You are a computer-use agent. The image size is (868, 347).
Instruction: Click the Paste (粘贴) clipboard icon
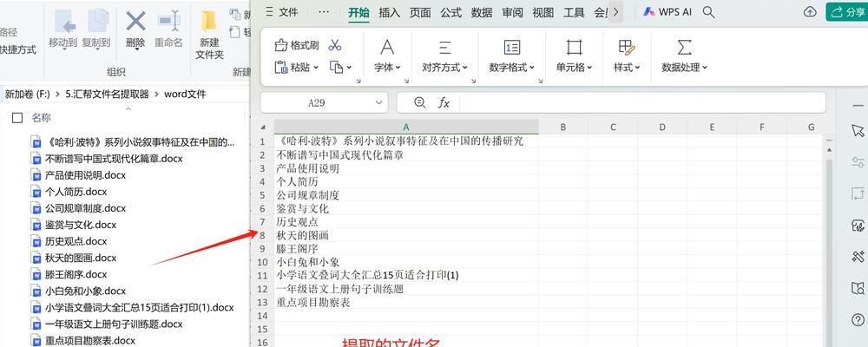click(281, 67)
